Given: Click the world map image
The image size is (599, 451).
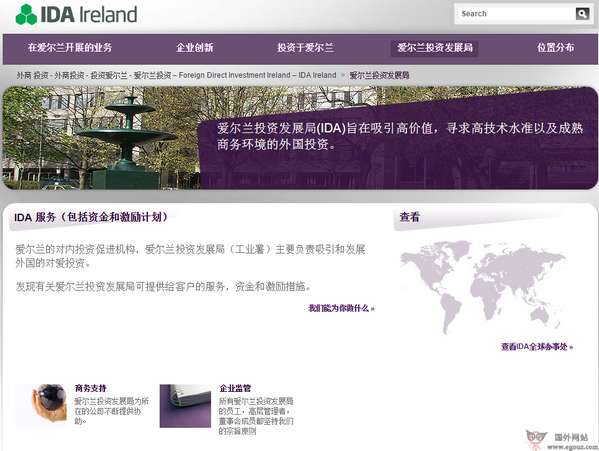Looking at the screenshot, I should [x=483, y=287].
